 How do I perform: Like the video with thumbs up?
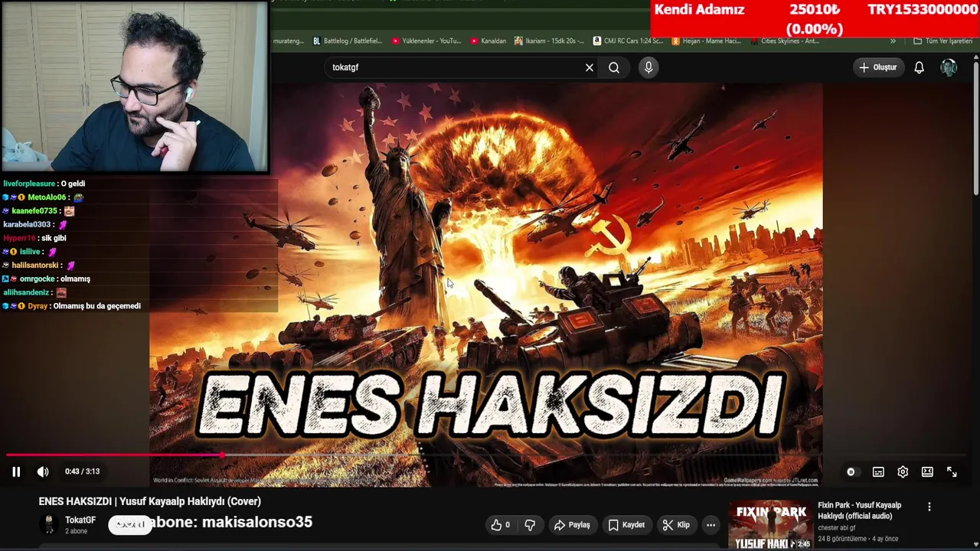501,525
